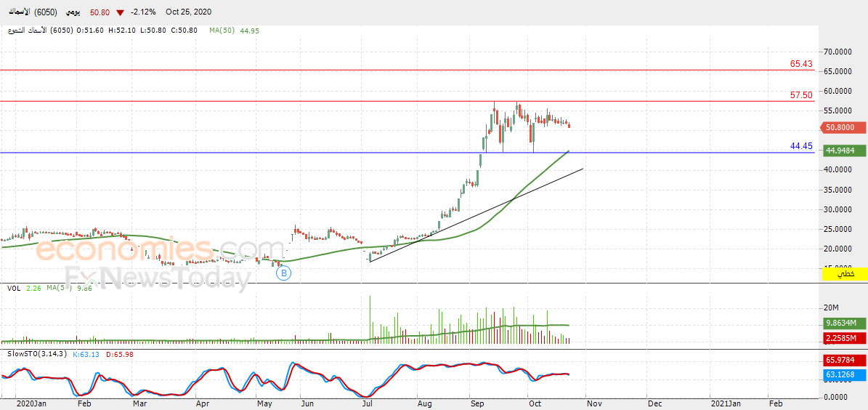Select the 57.50 red resistance line label
Screen dimensions: 868x410
point(801,95)
